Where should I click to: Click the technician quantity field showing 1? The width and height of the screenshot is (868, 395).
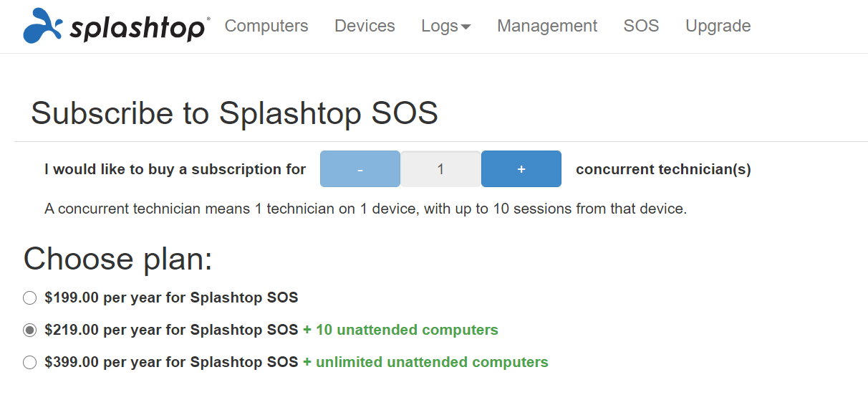440,169
